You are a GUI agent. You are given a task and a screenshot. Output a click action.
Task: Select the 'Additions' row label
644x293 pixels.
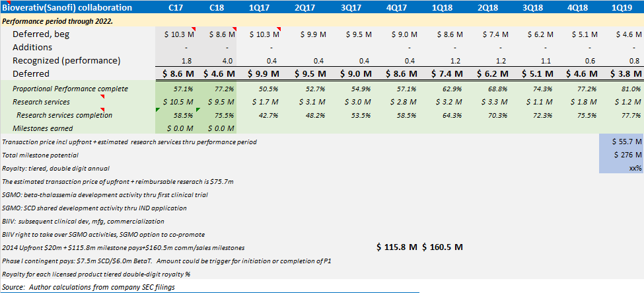[x=32, y=48]
